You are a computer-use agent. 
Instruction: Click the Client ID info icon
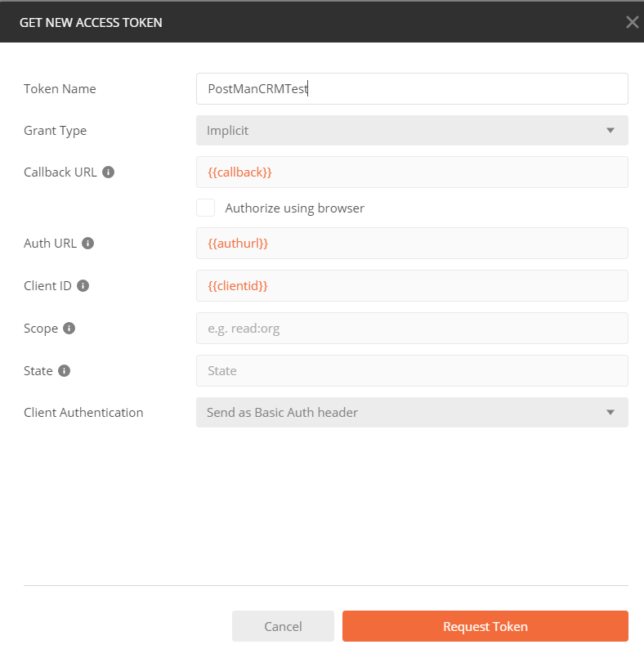(83, 286)
